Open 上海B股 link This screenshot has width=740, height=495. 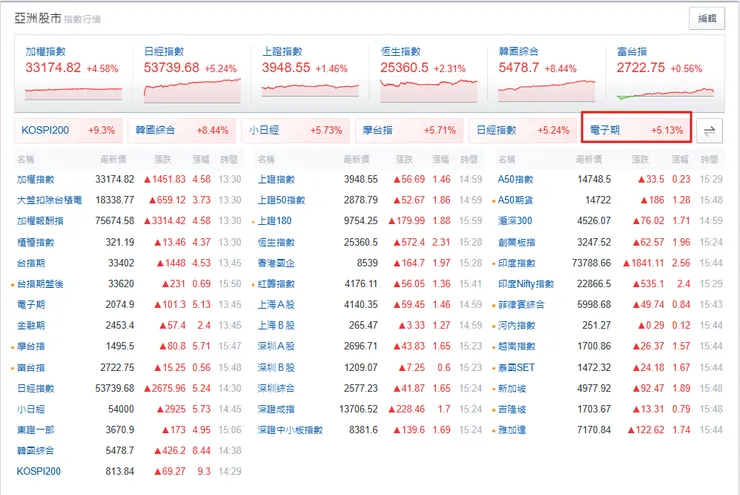pos(276,326)
